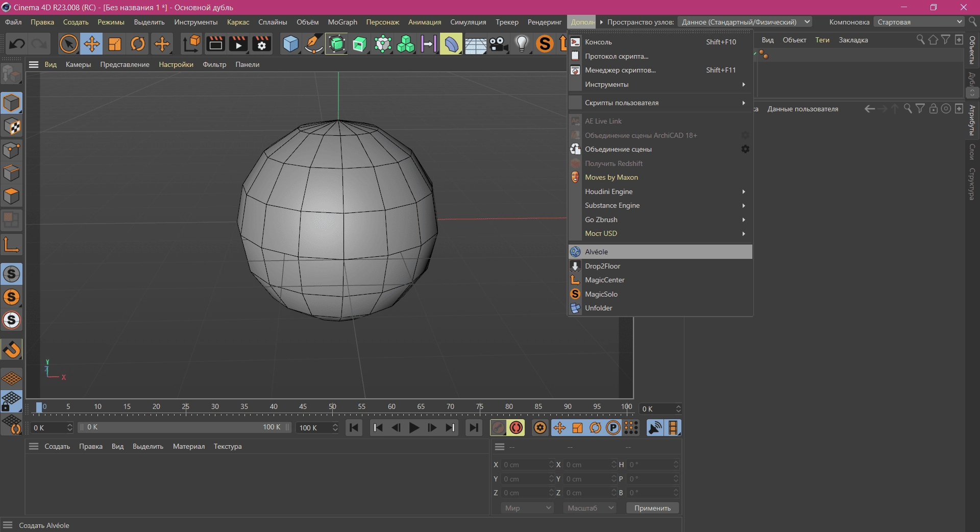This screenshot has height=532, width=980.
Task: Switch to Polygons mode
Action: pyautogui.click(x=11, y=197)
